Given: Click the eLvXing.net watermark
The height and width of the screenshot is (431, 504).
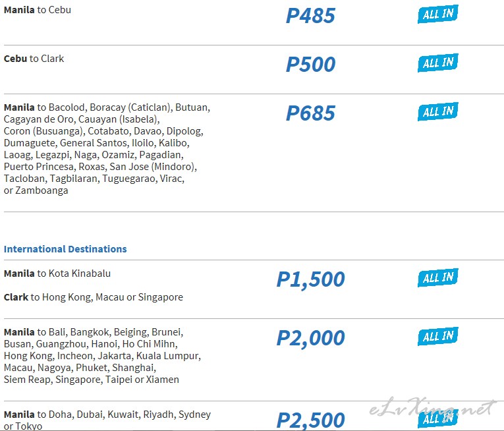Looking at the screenshot, I should pyautogui.click(x=433, y=407).
